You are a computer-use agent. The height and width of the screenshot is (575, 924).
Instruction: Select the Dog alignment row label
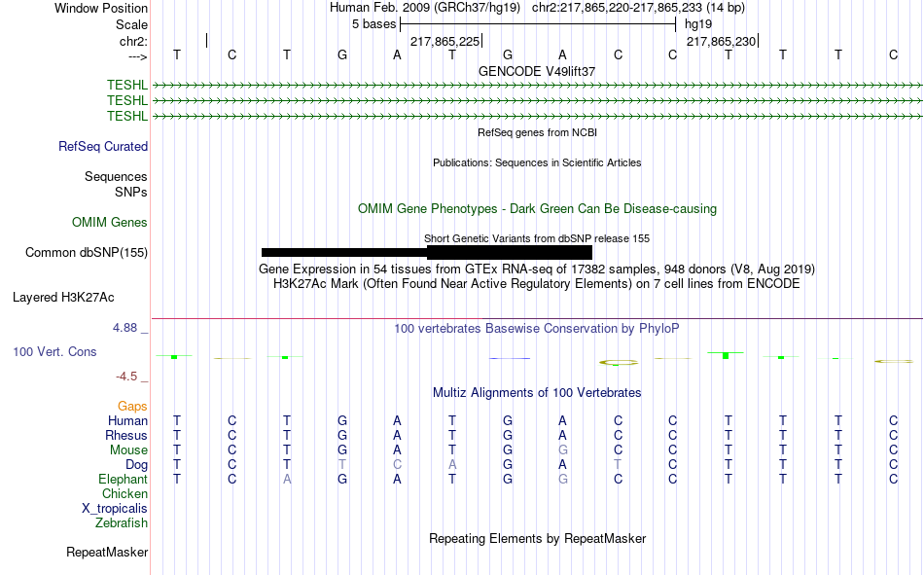coord(137,465)
